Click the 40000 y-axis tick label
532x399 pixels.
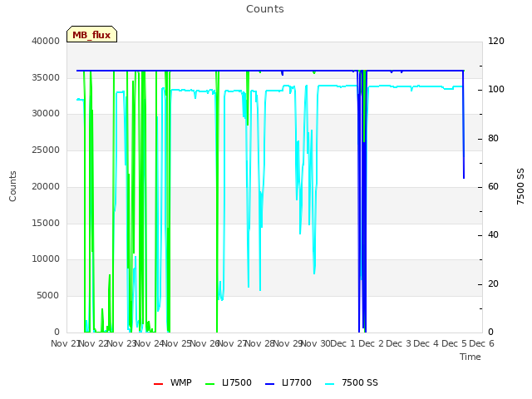point(46,41)
